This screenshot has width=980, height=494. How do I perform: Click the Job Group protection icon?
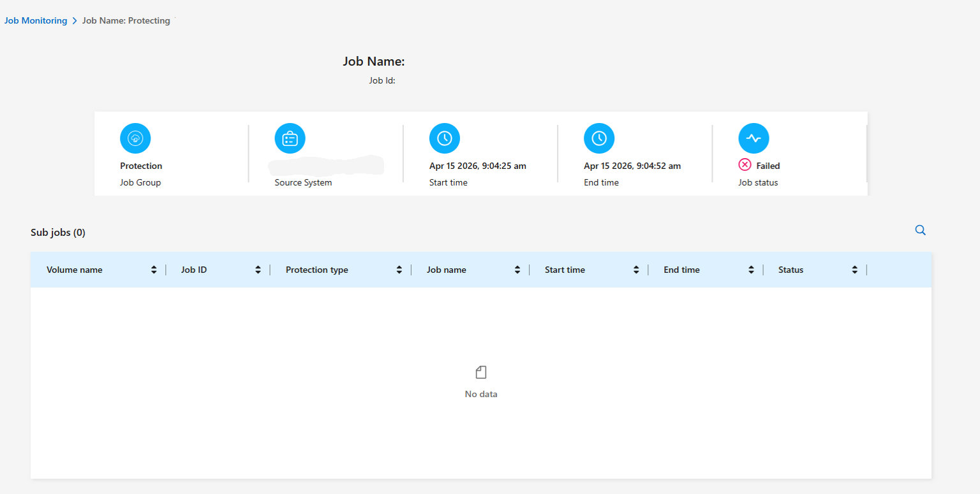(x=135, y=138)
